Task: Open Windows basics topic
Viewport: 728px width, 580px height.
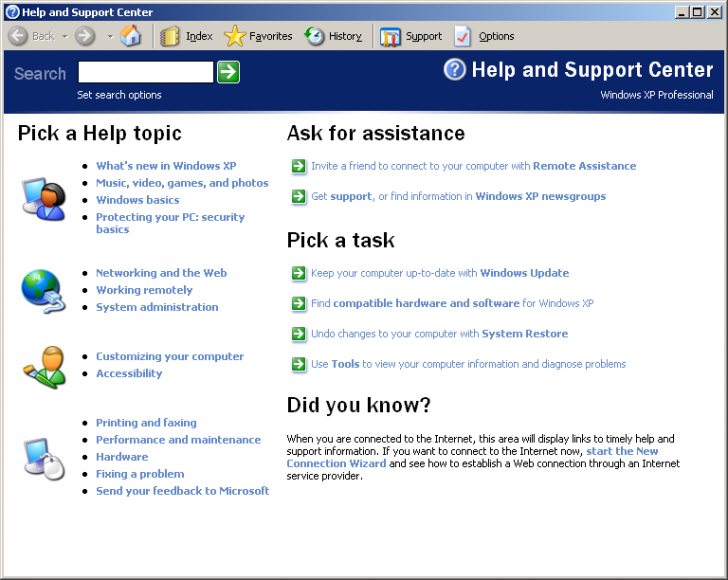Action: [x=137, y=200]
